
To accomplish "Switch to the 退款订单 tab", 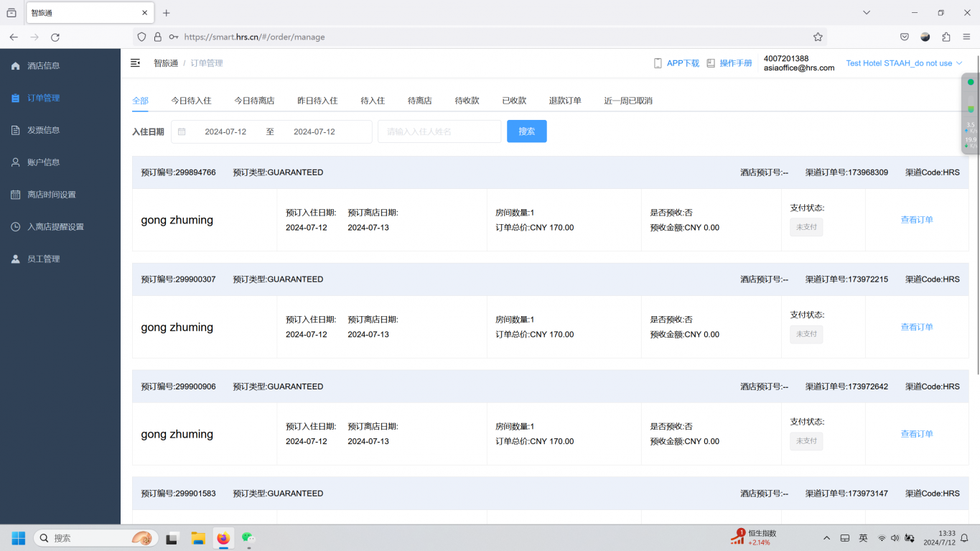I will (x=565, y=101).
